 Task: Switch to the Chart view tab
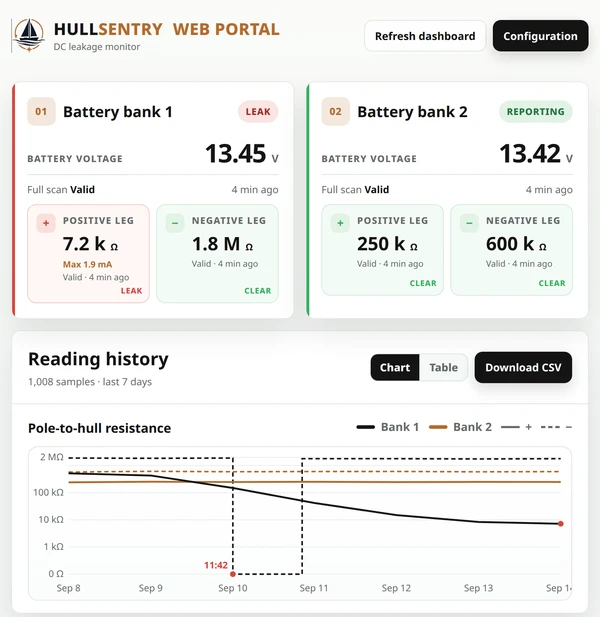[x=395, y=368]
